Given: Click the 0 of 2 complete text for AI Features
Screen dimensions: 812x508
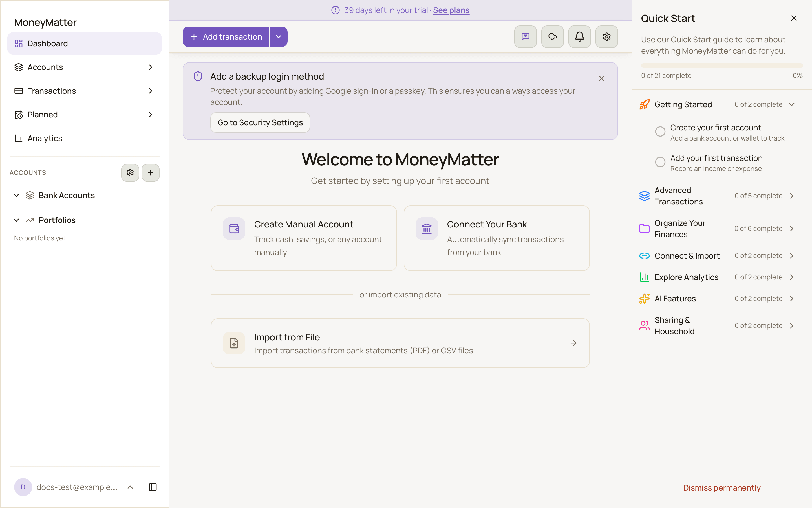Looking at the screenshot, I should coord(758,299).
